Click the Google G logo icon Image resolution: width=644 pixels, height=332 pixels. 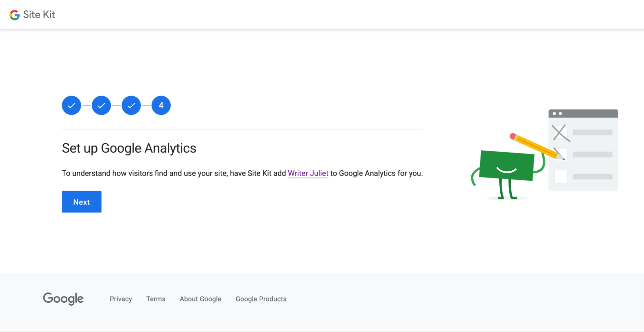[x=14, y=15]
